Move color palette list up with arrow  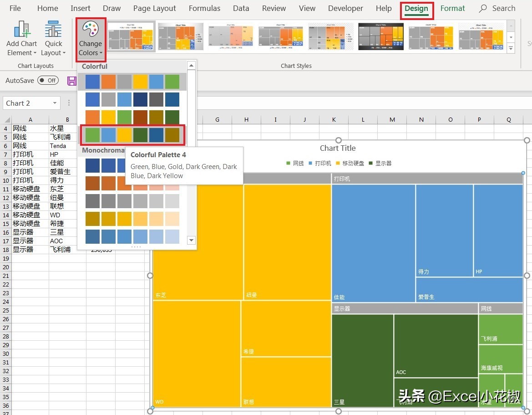coord(191,66)
